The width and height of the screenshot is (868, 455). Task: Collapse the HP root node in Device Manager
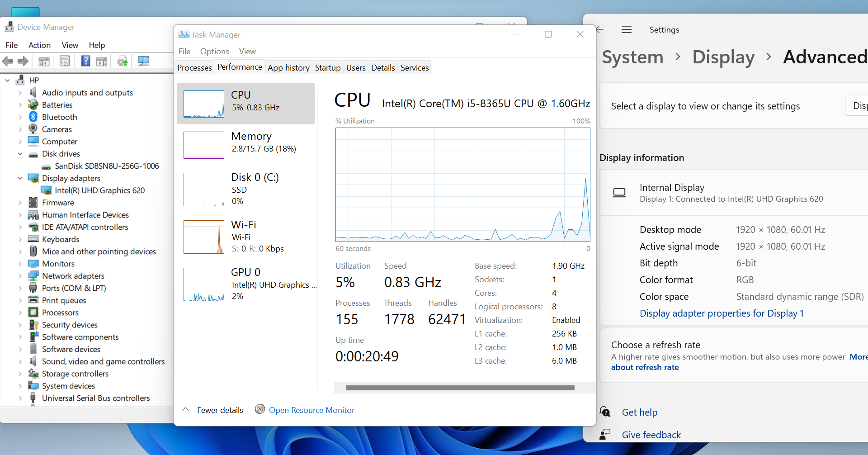[7, 80]
